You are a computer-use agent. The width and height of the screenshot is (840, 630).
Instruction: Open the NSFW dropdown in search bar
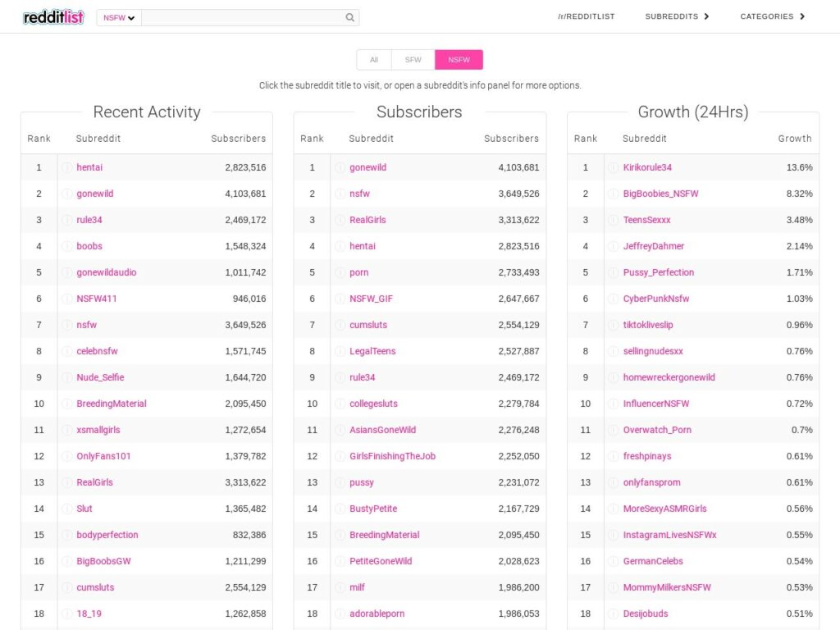(119, 17)
